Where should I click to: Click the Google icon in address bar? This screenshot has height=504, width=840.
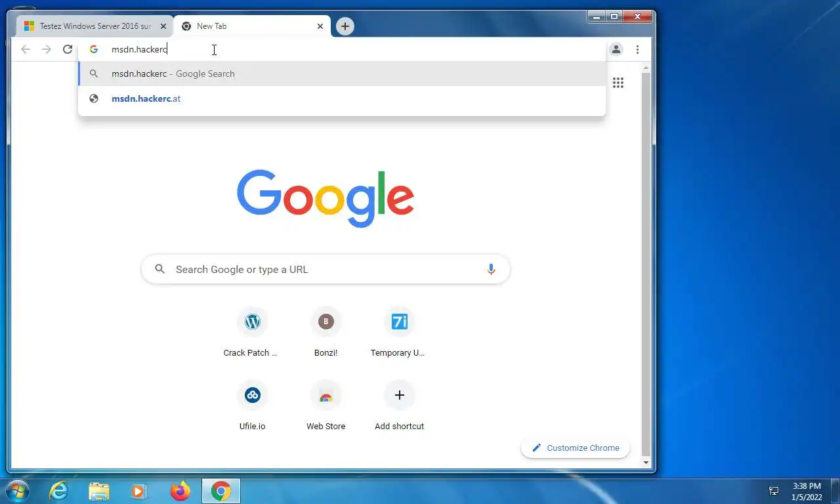[94, 49]
